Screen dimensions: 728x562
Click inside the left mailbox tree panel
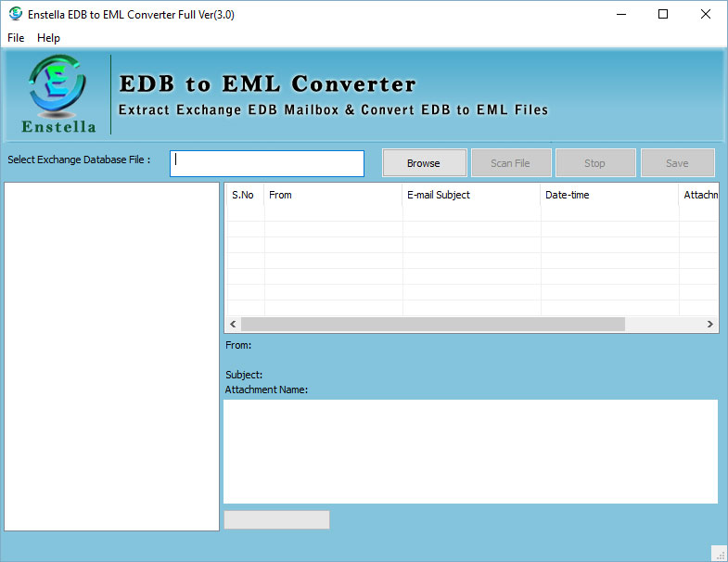click(111, 356)
